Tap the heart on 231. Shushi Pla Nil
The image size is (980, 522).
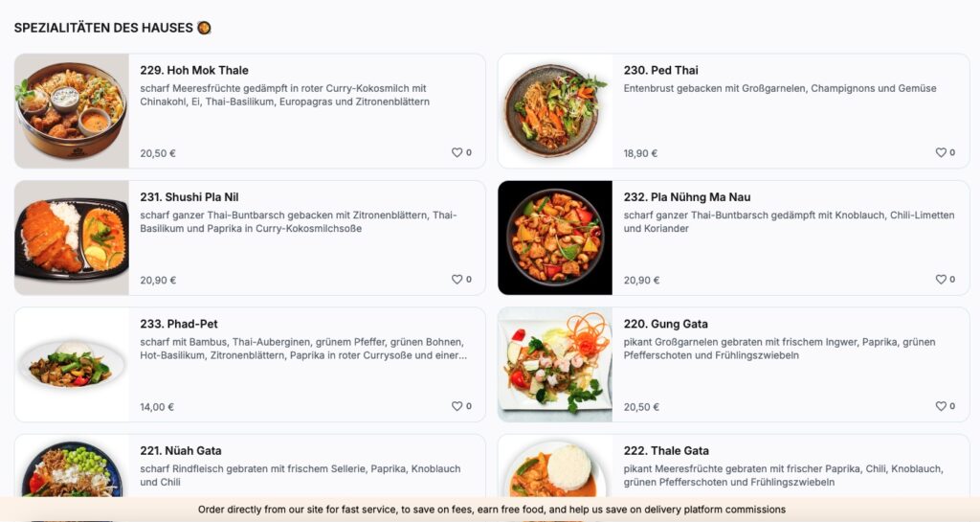(457, 280)
